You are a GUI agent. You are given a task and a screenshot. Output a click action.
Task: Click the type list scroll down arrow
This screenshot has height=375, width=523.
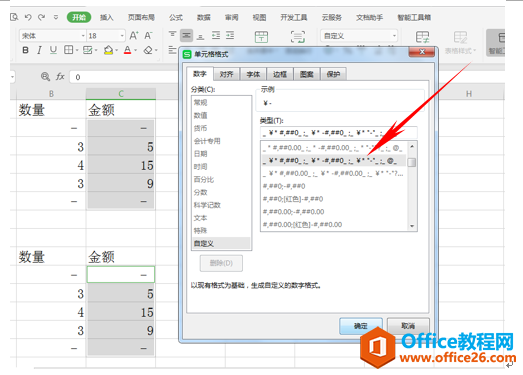[x=412, y=226]
